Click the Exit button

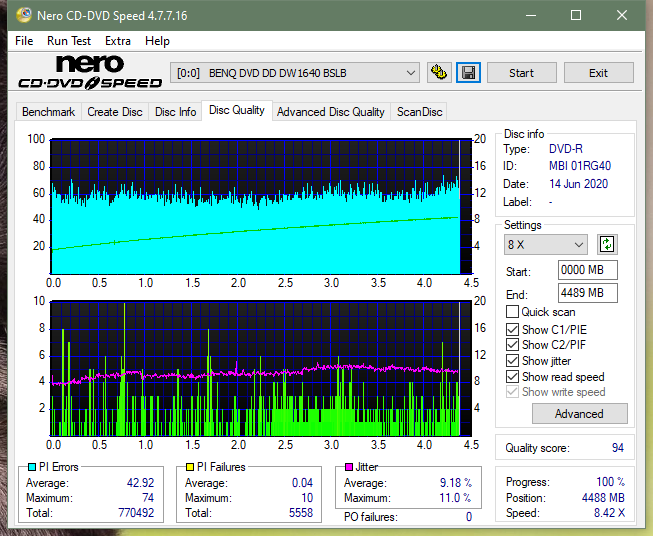(598, 73)
